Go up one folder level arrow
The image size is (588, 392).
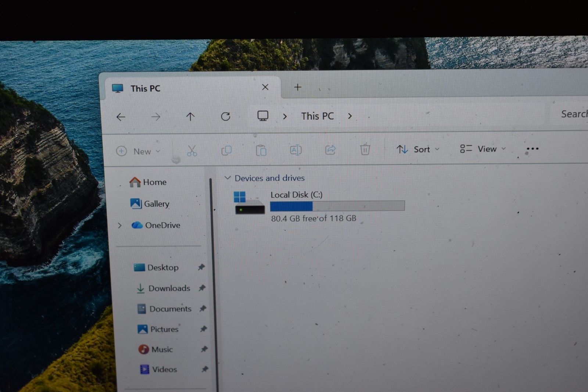tap(190, 117)
